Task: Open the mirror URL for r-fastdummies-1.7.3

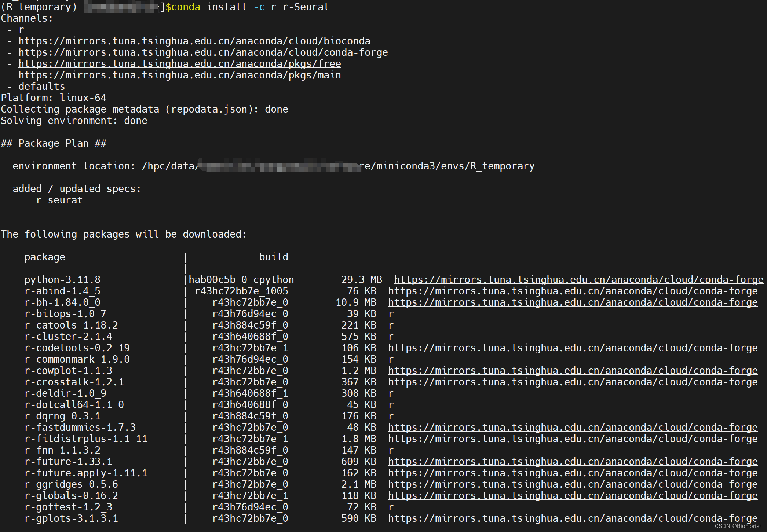Action: [573, 427]
